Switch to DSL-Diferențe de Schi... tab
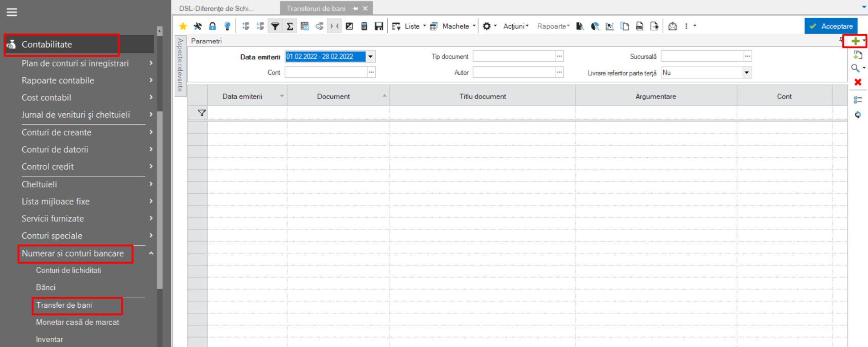 point(217,8)
